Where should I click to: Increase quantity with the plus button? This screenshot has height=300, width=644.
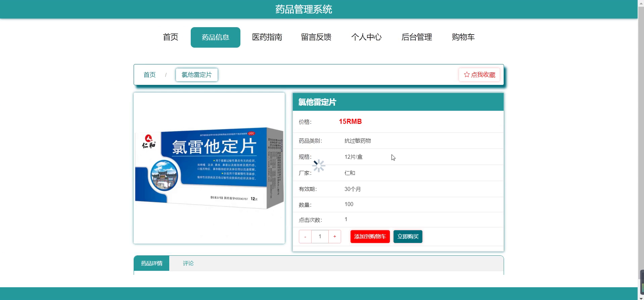(335, 237)
